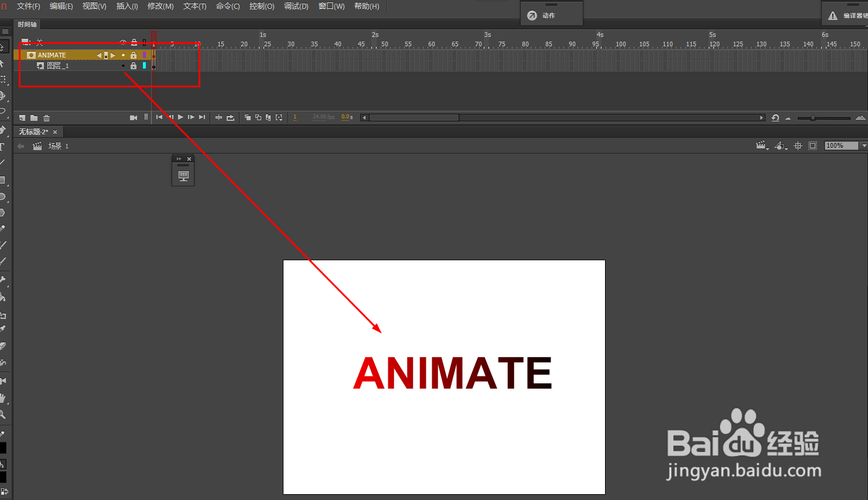
Task: Close the 无标题-2* document tab
Action: pos(55,132)
